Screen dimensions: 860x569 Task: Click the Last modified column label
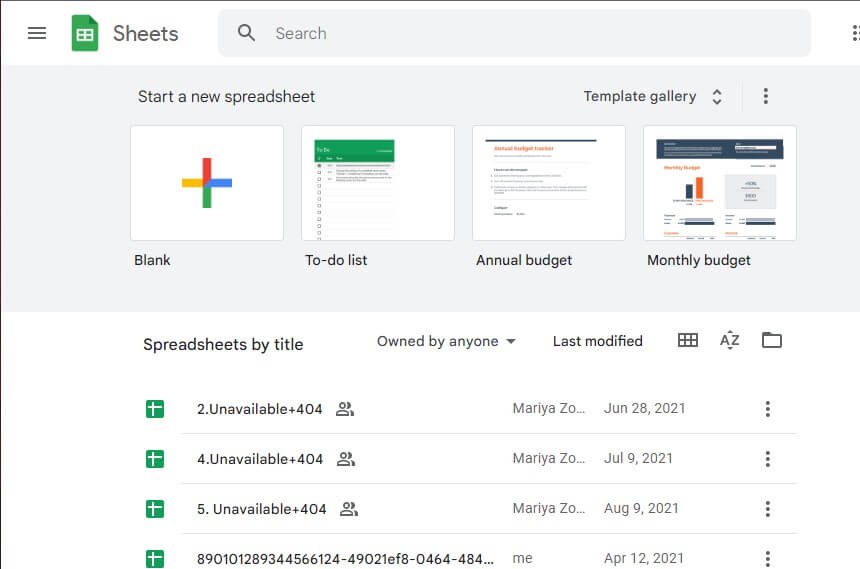pos(597,341)
